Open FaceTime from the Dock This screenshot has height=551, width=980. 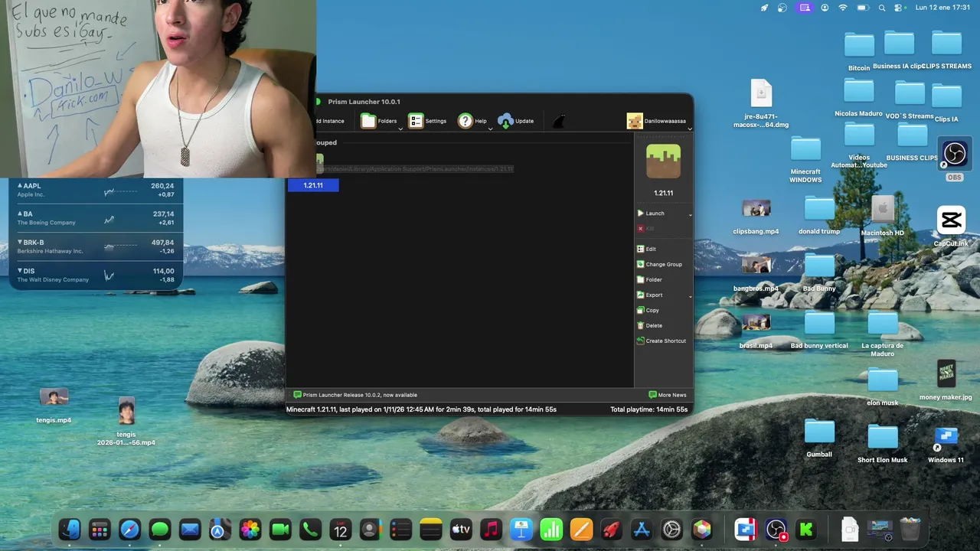[280, 530]
